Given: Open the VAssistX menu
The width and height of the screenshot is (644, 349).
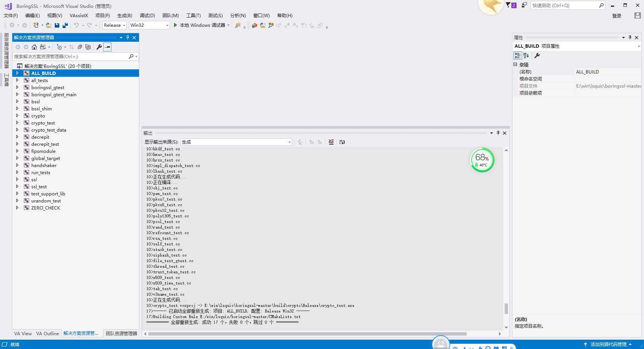Looking at the screenshot, I should click(x=79, y=15).
